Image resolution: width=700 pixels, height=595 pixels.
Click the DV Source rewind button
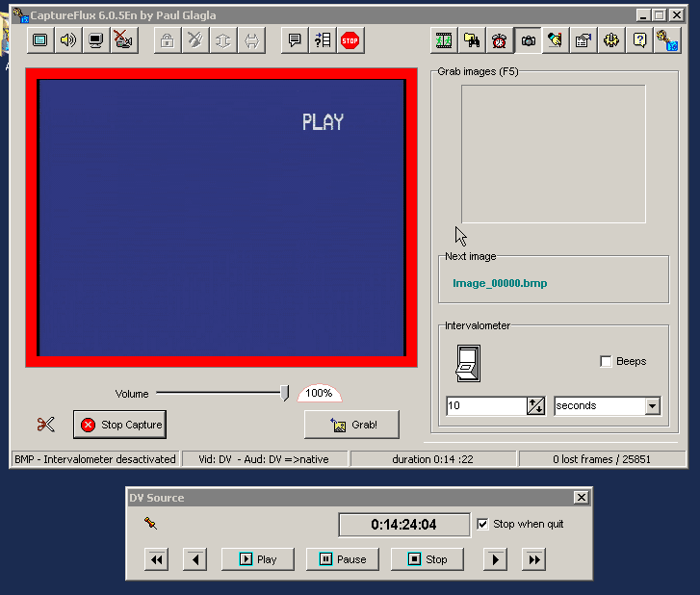click(x=156, y=559)
